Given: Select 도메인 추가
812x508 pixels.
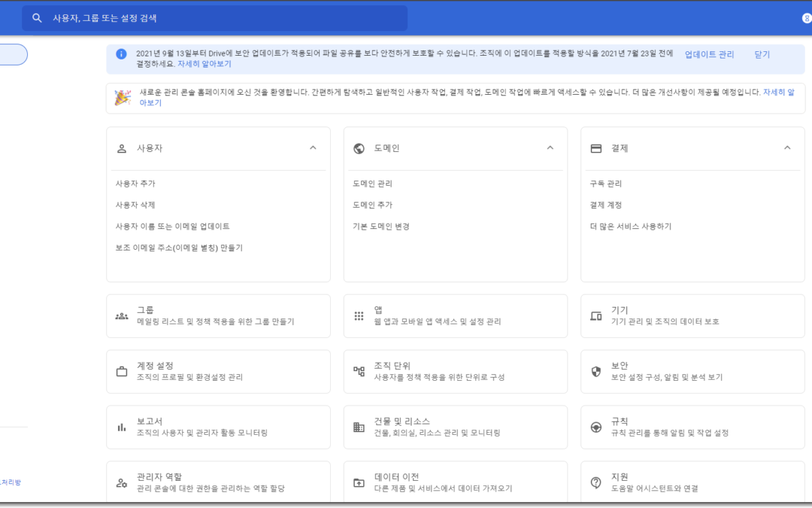Looking at the screenshot, I should (372, 205).
